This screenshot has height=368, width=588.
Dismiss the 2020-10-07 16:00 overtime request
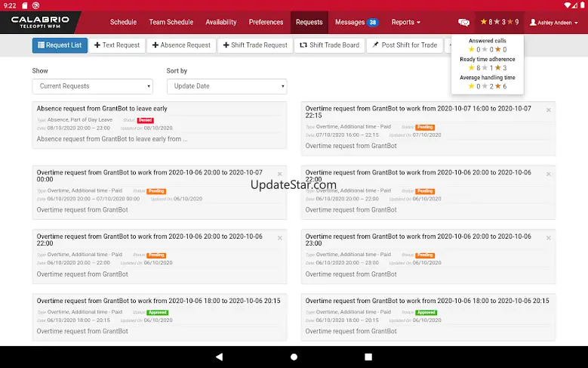pyautogui.click(x=549, y=110)
